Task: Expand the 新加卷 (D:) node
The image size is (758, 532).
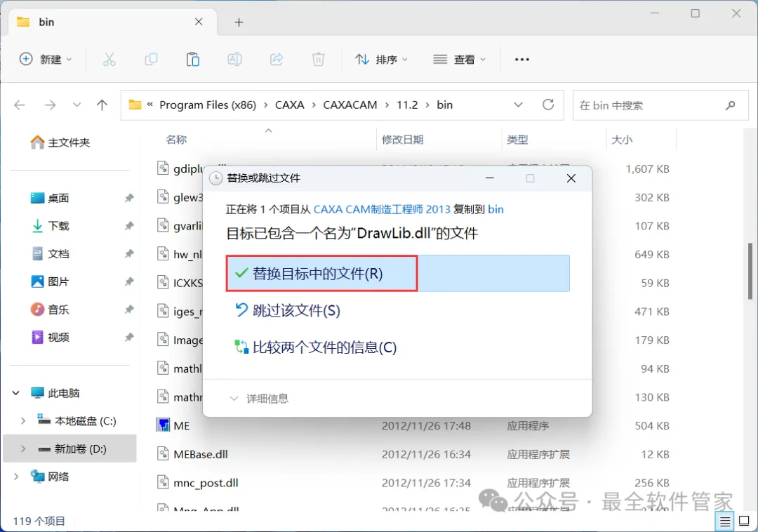Action: pyautogui.click(x=22, y=449)
